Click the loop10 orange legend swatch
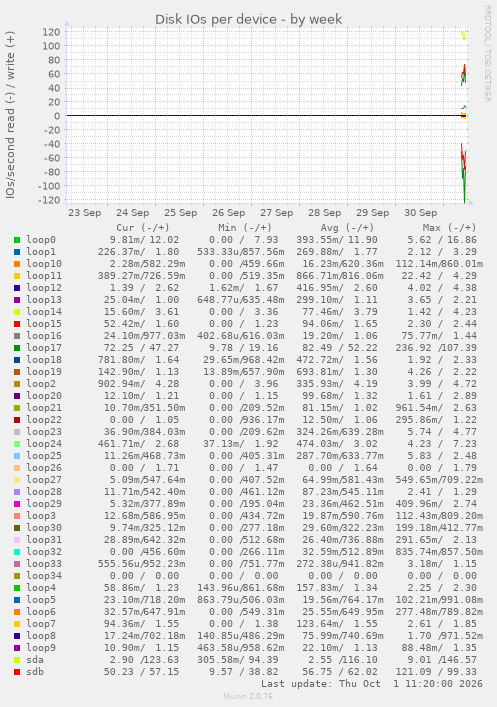The height and width of the screenshot is (707, 497). 17,264
